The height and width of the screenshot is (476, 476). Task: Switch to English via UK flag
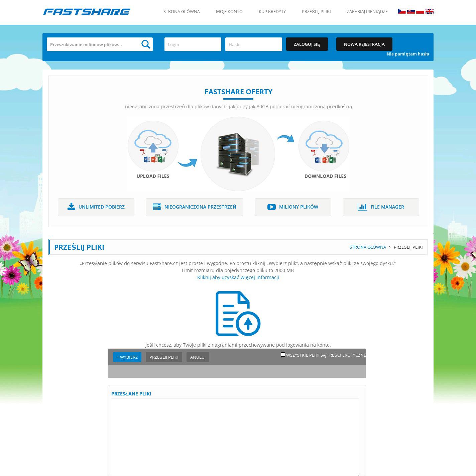coord(430,11)
